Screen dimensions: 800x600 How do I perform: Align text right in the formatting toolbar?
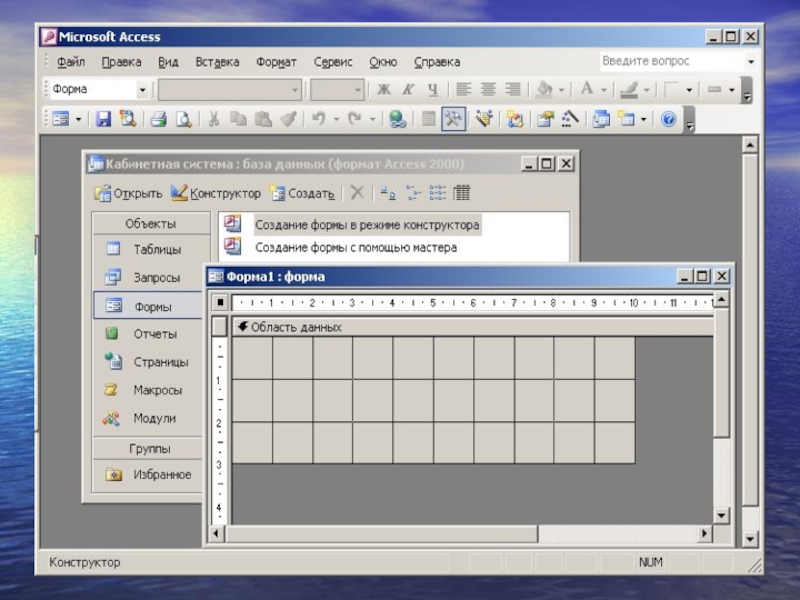click(x=513, y=89)
